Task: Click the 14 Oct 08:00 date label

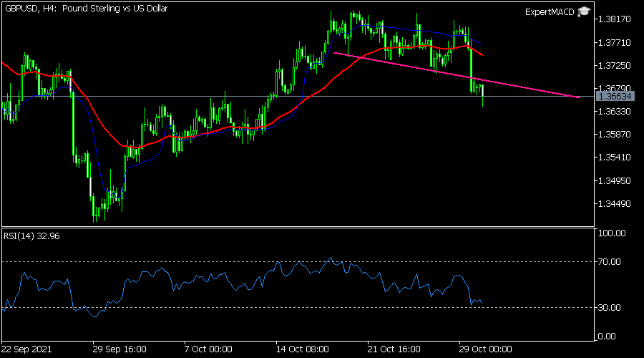Action: click(302, 349)
